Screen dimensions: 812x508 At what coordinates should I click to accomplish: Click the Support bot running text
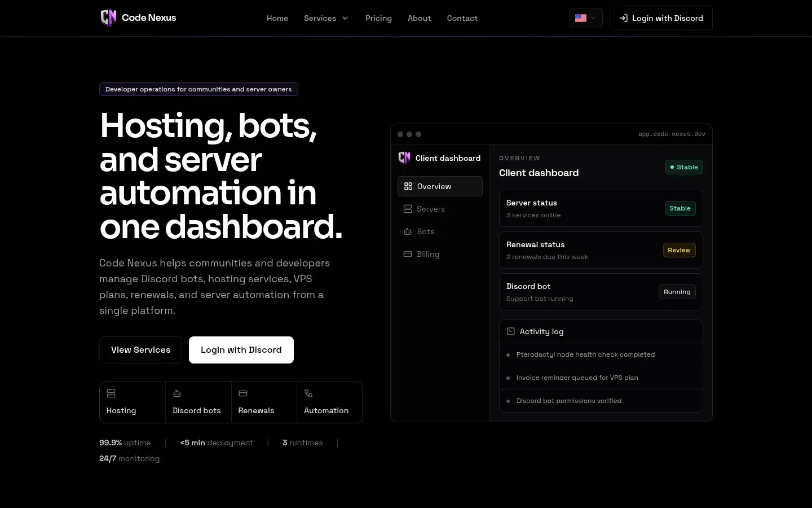coord(540,299)
